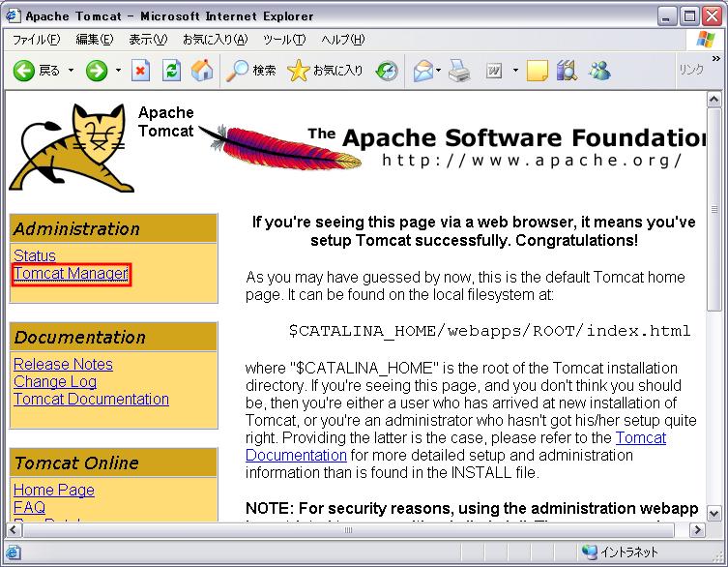Click the yellow note toolbar icon
The width and height of the screenshot is (728, 567).
point(538,71)
